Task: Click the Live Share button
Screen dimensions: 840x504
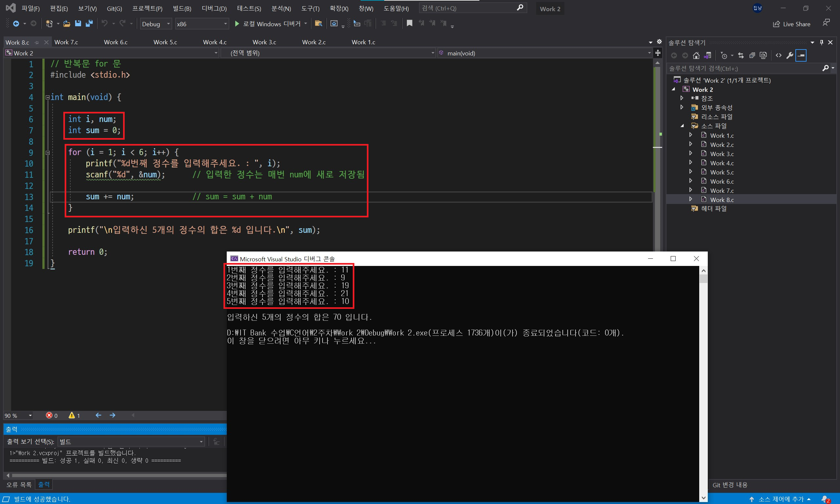Action: (792, 24)
